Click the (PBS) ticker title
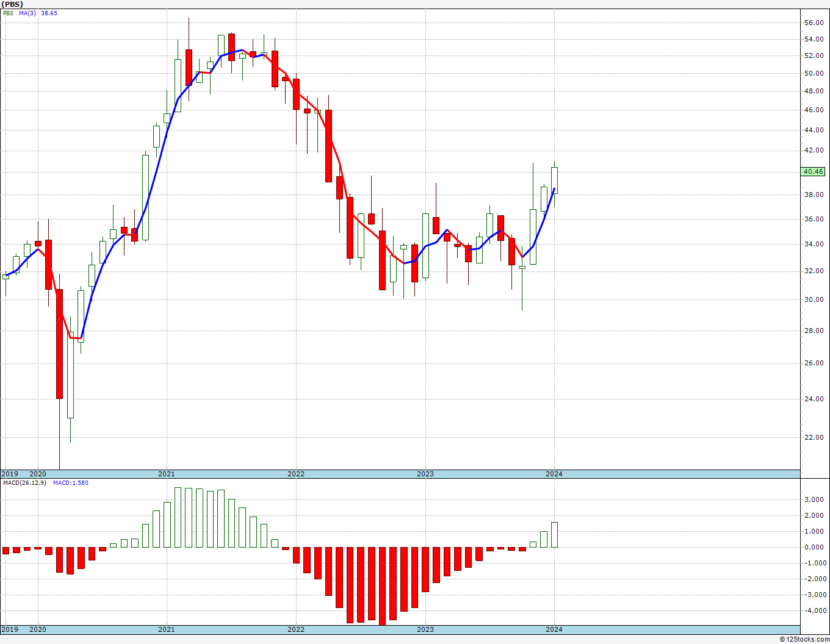830x644 pixels. (x=12, y=4)
